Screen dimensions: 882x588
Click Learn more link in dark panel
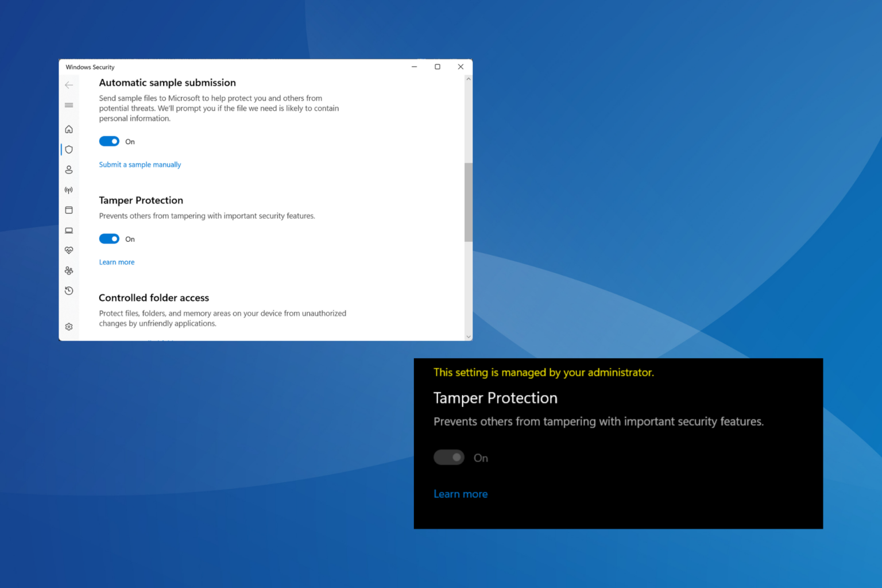pyautogui.click(x=461, y=494)
